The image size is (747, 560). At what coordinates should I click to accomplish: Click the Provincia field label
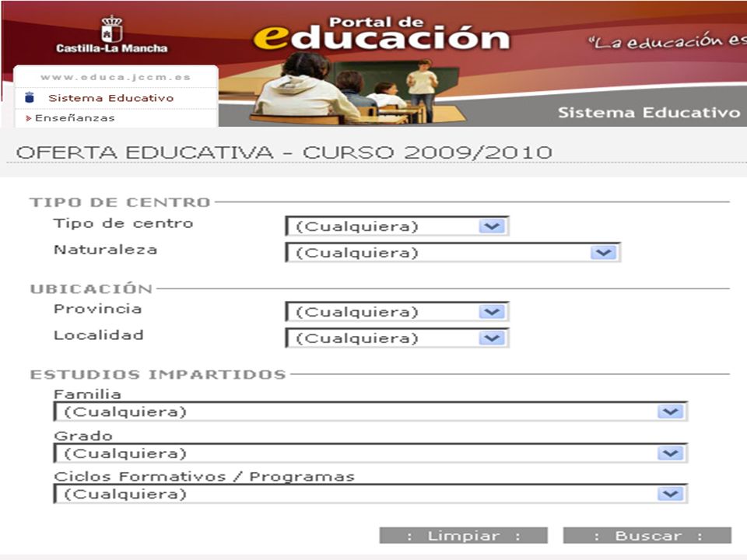pos(98,309)
